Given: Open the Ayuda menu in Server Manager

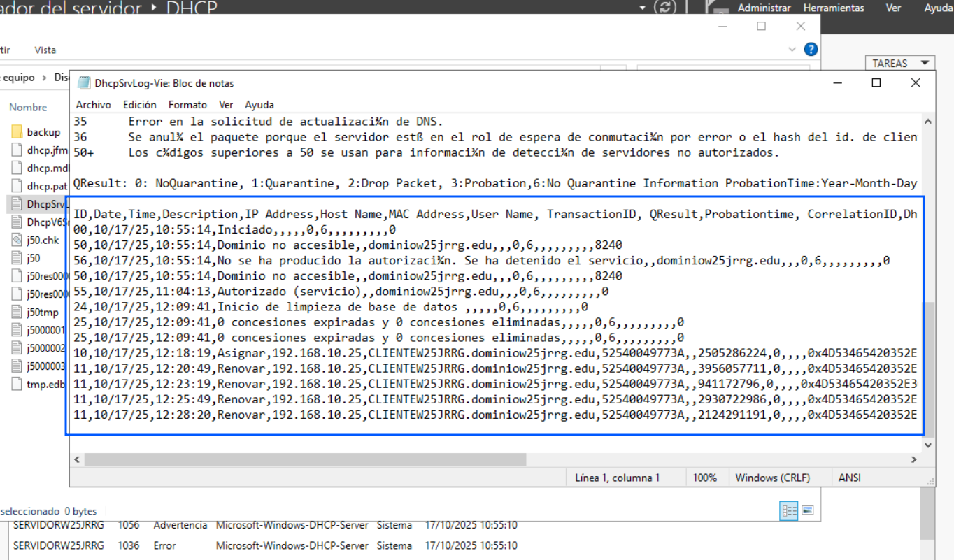Looking at the screenshot, I should coord(939,8).
